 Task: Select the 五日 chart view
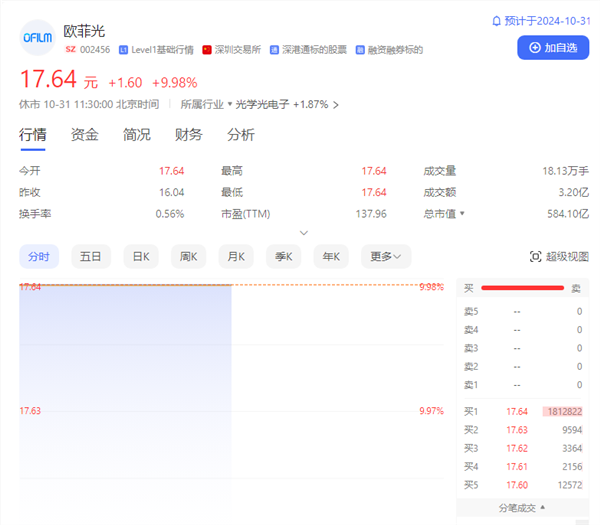pyautogui.click(x=91, y=256)
